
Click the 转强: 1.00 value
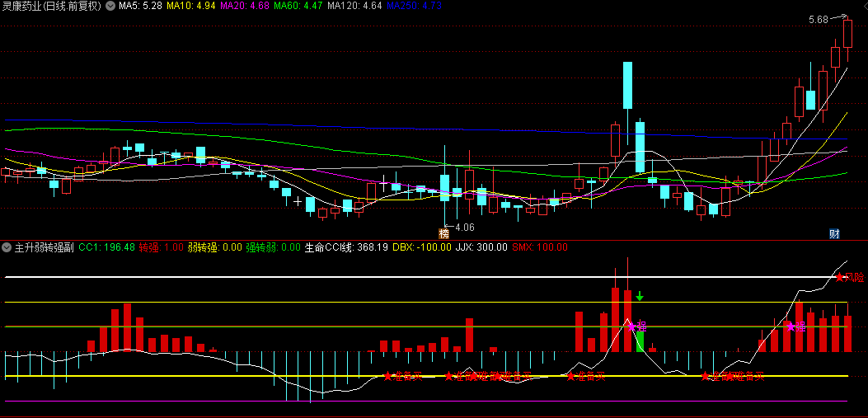161,247
